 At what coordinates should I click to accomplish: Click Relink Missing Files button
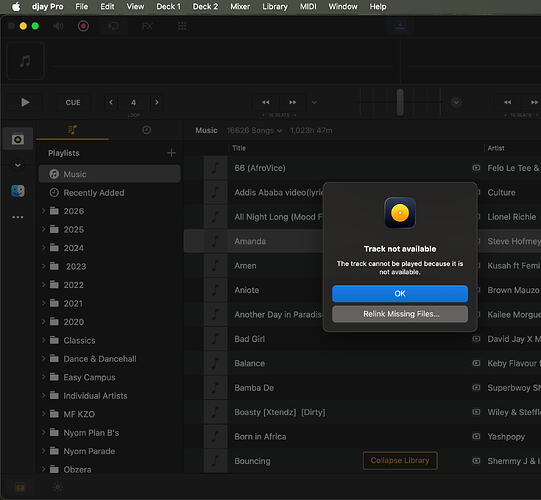[400, 314]
